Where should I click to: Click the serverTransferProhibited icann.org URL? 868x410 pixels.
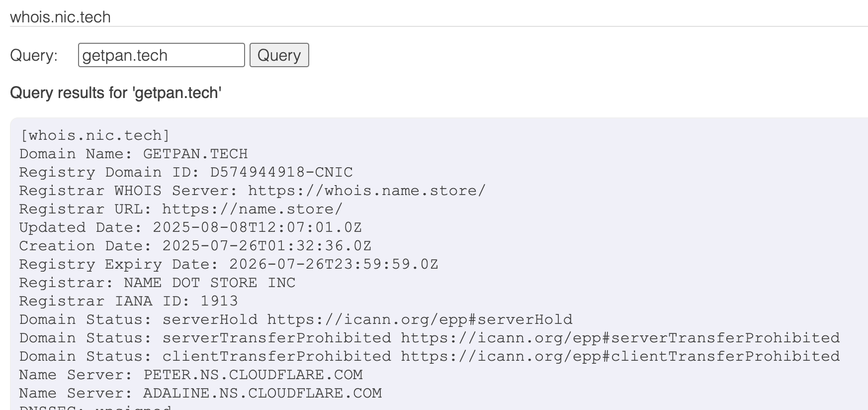[620, 338]
